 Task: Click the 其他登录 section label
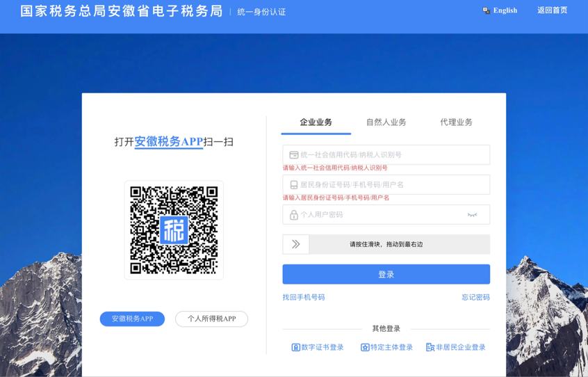point(386,328)
